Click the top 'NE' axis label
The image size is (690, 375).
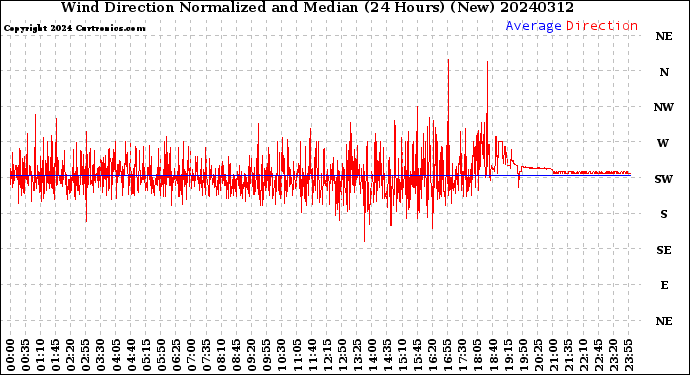point(664,37)
